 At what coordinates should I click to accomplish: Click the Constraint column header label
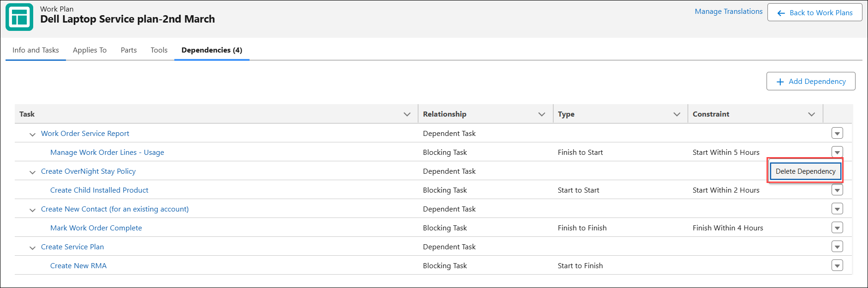[x=711, y=114]
